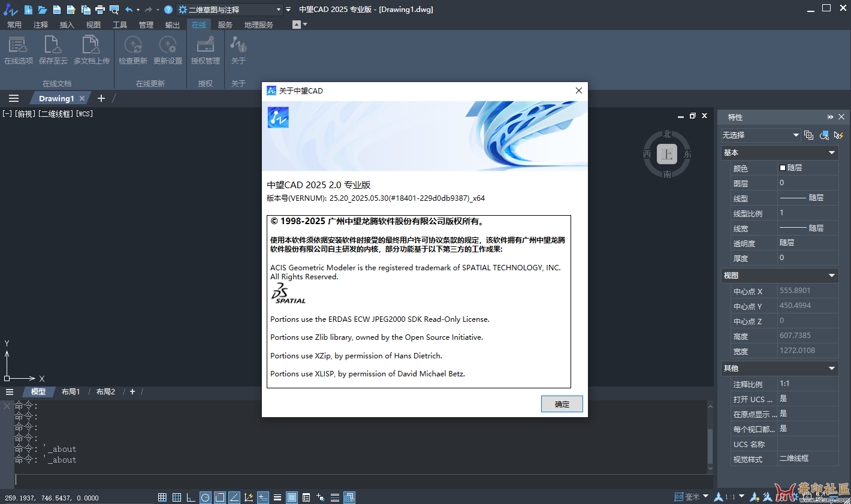Add a new drawing tab with plus button
Screen dimensions: 851x504
point(101,98)
